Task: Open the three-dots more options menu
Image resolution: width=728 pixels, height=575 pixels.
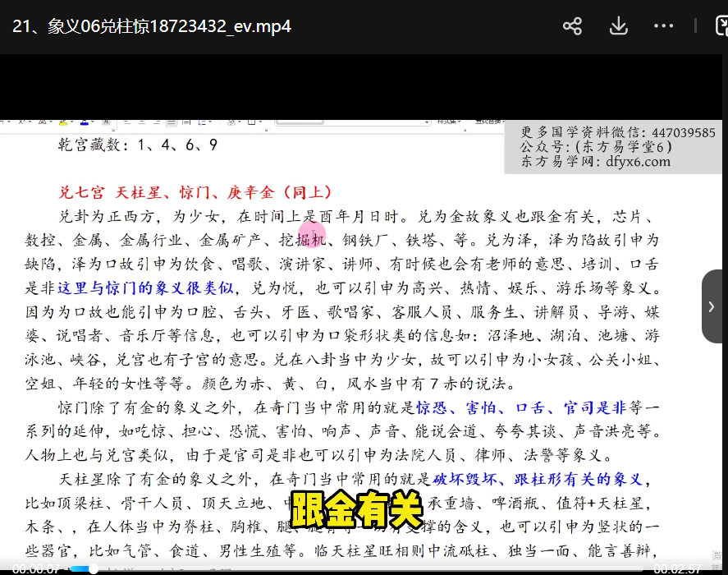Action: click(x=663, y=26)
